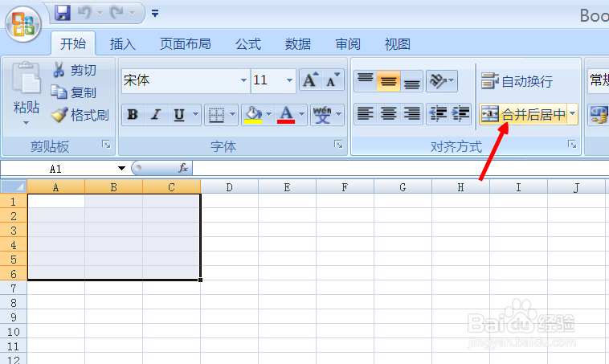Image resolution: width=609 pixels, height=364 pixels.
Task: Open the 剪贴板 pane dialog launcher
Action: [x=106, y=145]
